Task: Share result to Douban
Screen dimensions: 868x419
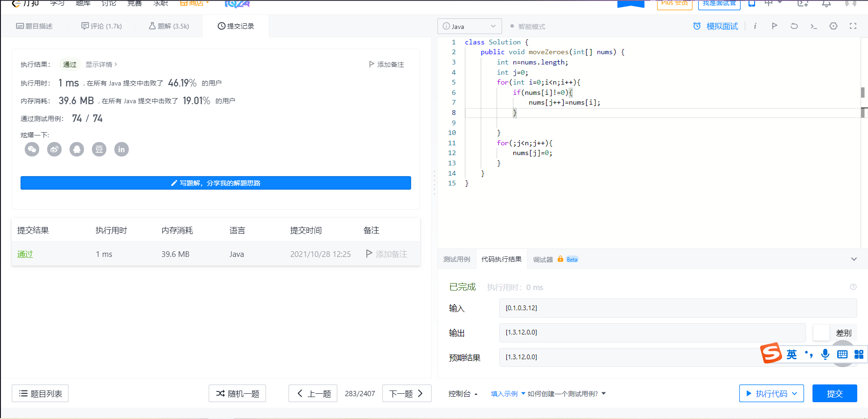Action: tap(99, 149)
